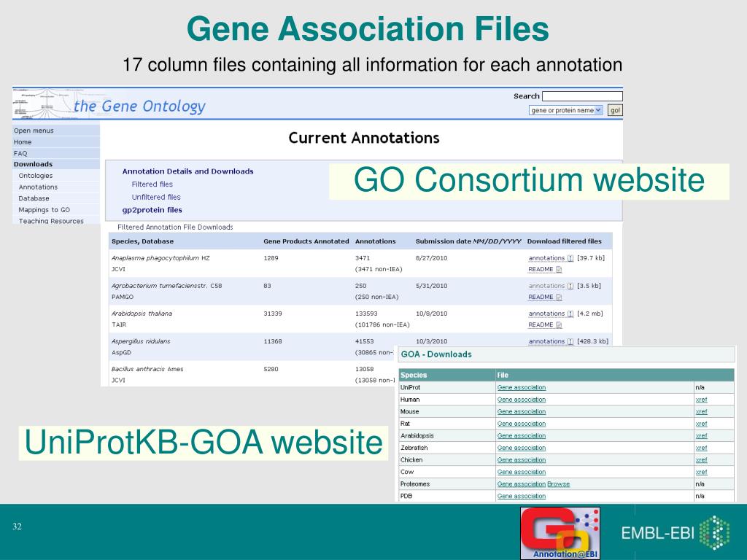Open Browse link for Proteomes

click(x=558, y=484)
